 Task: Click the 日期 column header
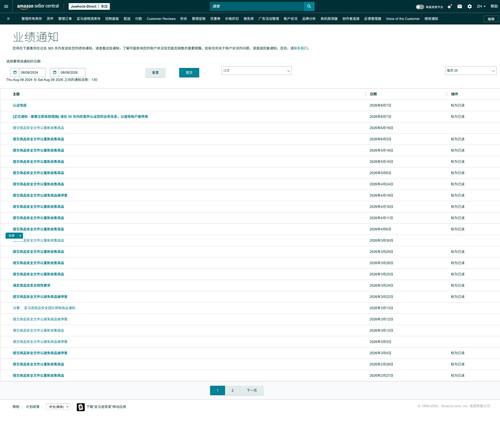click(x=373, y=94)
